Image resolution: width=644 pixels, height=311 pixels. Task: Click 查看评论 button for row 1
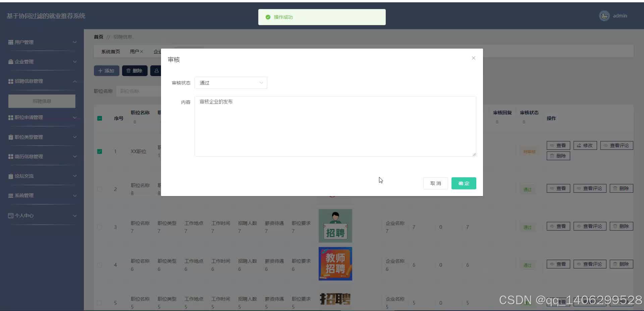pos(616,145)
